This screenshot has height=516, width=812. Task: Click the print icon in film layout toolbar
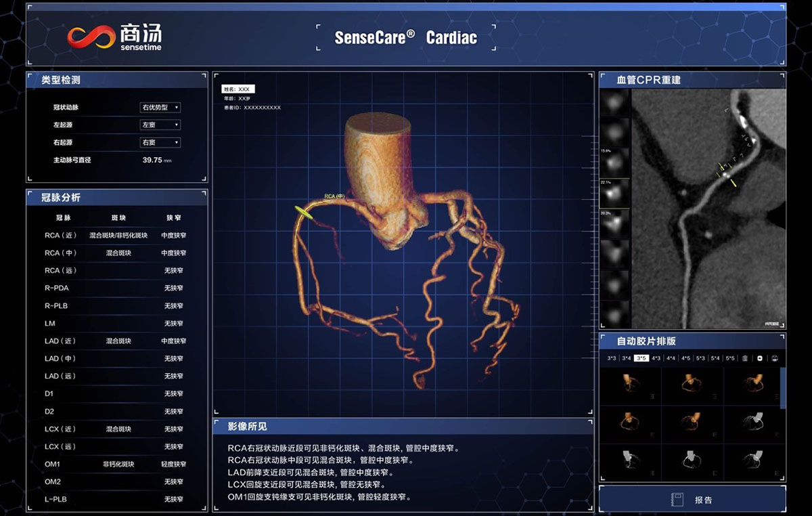tap(775, 358)
